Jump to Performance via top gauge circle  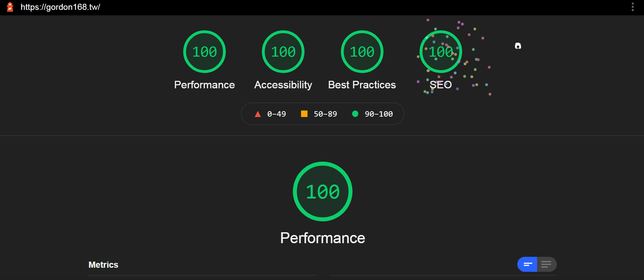coord(204,51)
